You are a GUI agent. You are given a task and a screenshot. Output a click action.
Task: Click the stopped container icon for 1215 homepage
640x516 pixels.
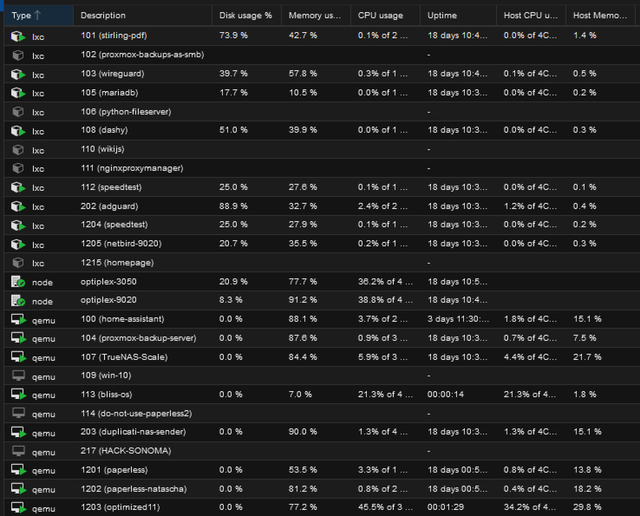pyautogui.click(x=18, y=262)
